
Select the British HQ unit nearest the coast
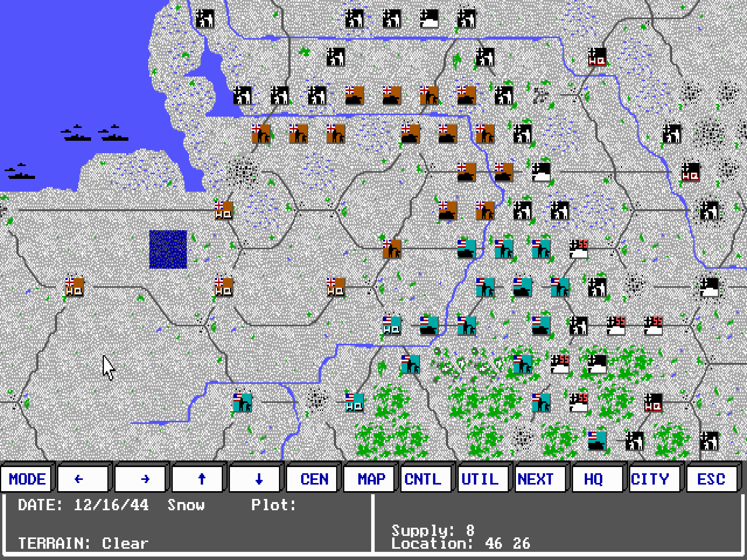[224, 210]
